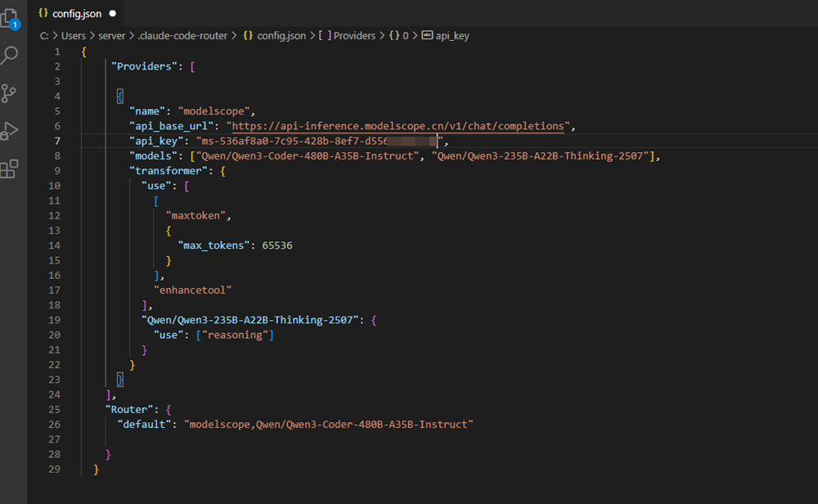Click the highlighted opening brace on line 4
The image size is (818, 504).
120,97
